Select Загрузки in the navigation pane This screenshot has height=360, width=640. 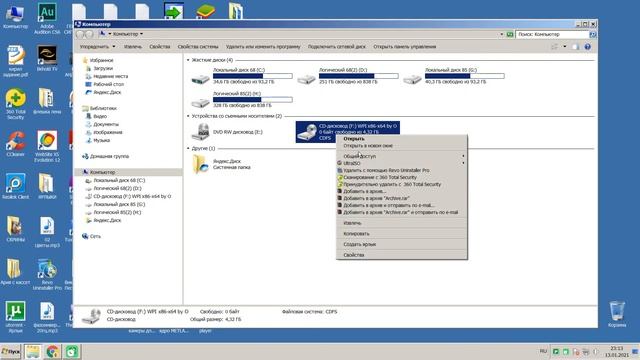103,68
